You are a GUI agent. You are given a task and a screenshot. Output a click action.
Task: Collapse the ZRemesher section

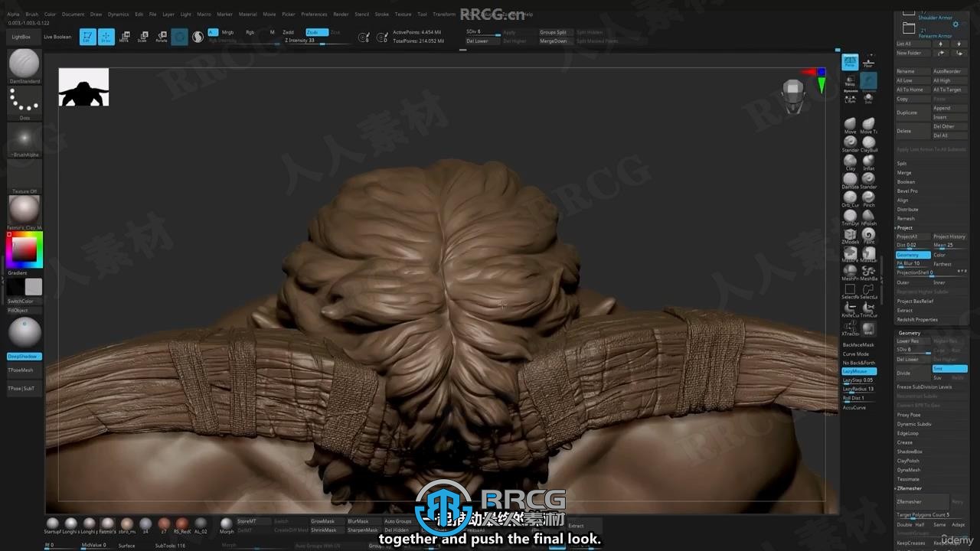tap(910, 488)
